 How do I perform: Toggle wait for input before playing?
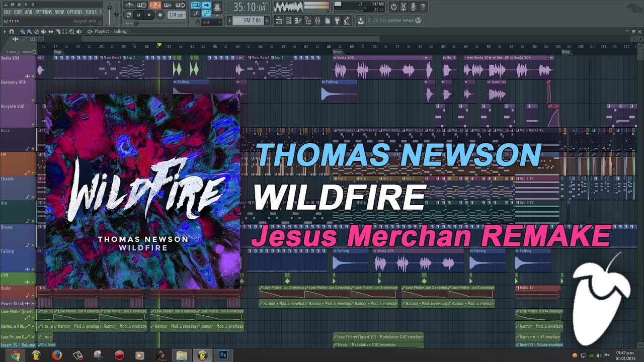tap(142, 5)
